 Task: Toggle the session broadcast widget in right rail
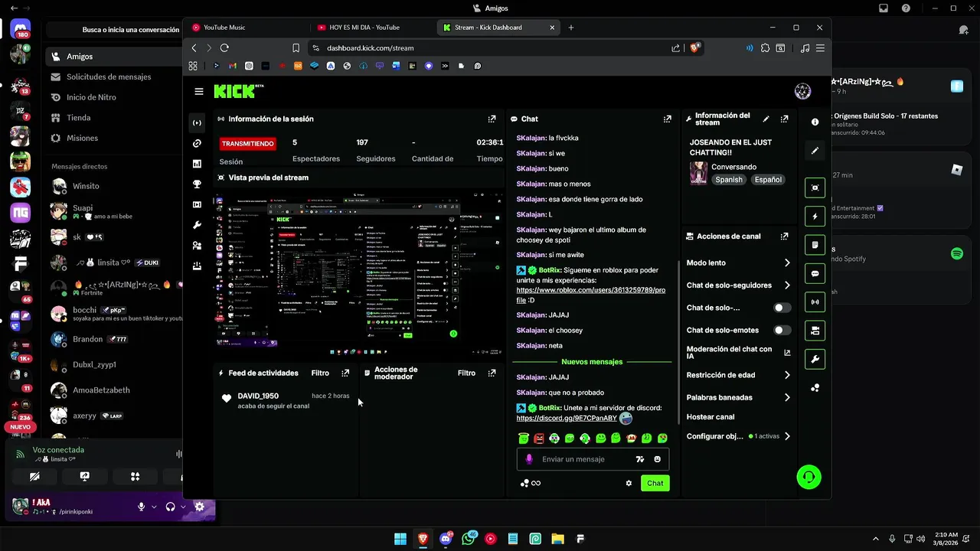coord(815,302)
